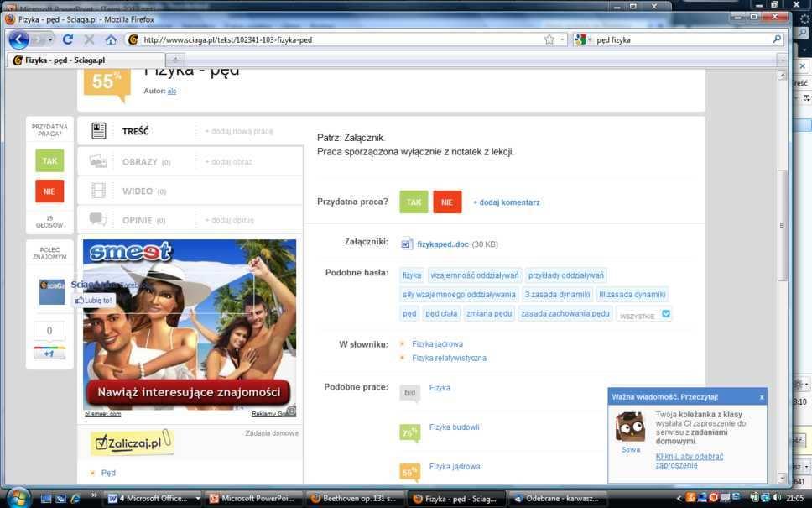Viewport: 812px width, 508px height.
Task: Click the Word document attachment icon
Action: (x=407, y=244)
